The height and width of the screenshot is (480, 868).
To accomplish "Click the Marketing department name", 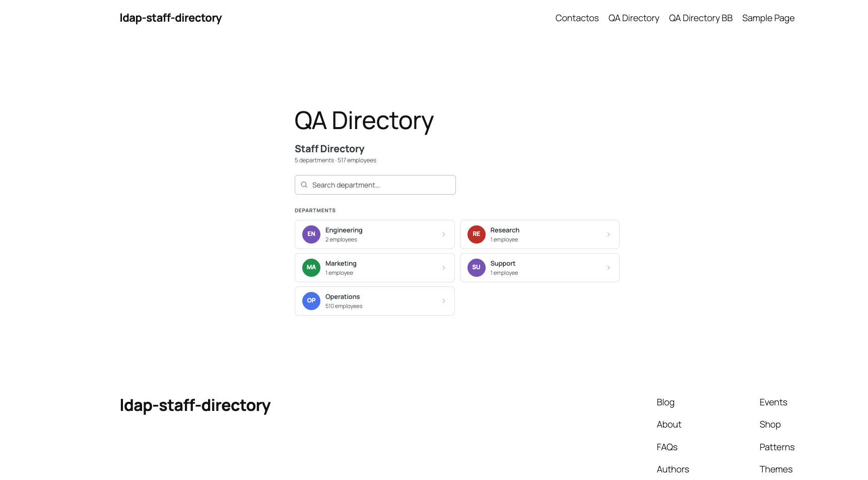I will 341,264.
